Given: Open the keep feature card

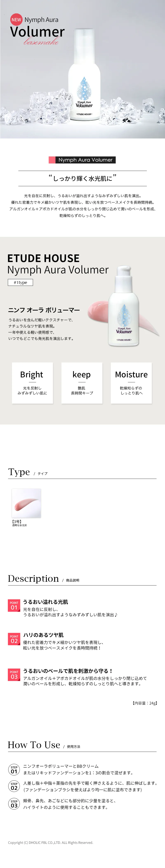Looking at the screenshot, I should pyautogui.click(x=82, y=383).
